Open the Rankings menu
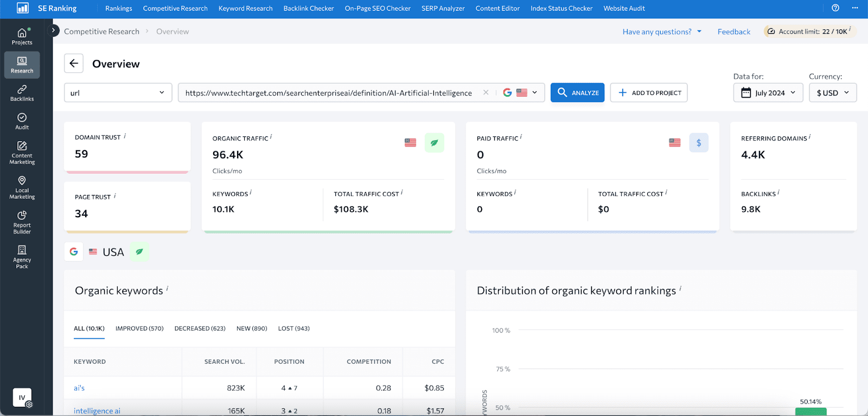The image size is (868, 416). [119, 8]
